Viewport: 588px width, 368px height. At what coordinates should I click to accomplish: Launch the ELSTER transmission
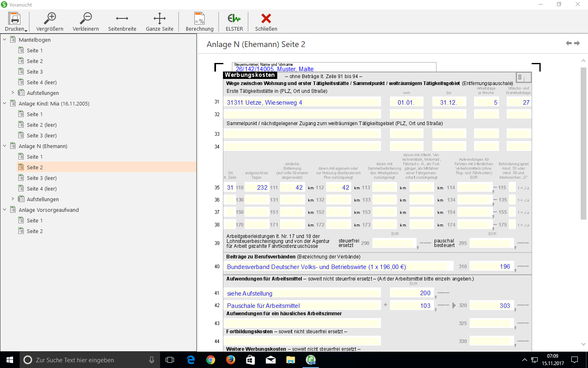click(x=234, y=22)
